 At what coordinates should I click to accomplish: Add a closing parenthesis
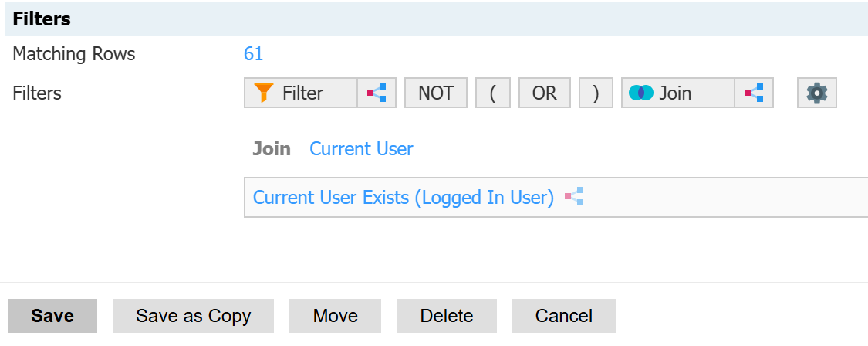click(596, 93)
